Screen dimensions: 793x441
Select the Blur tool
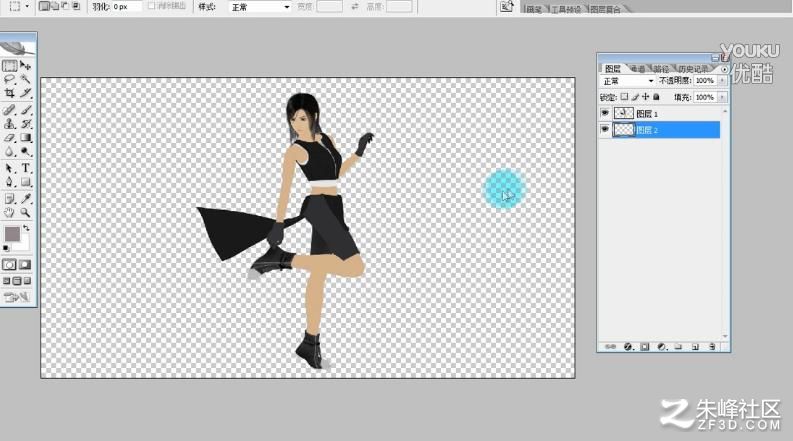10,151
